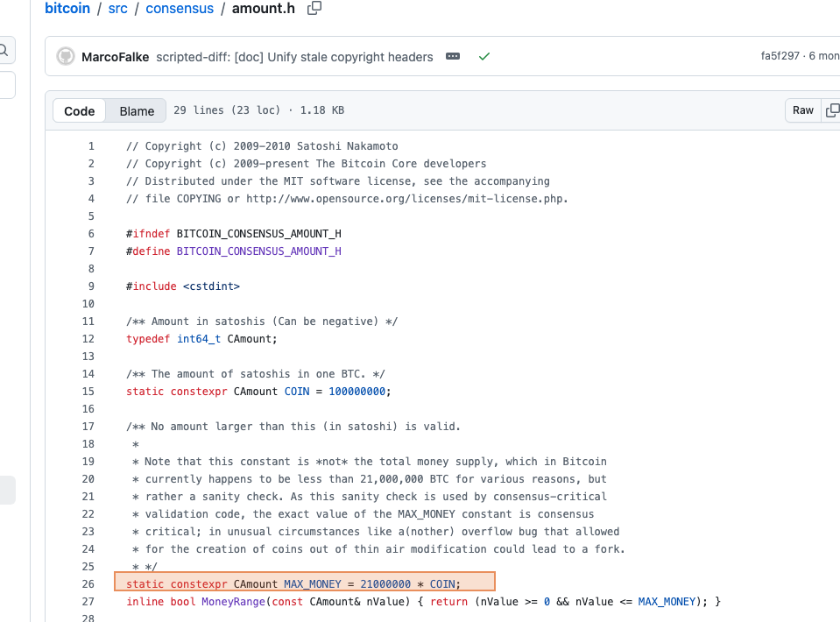Click the Satoshi Nakamoto copyright comment line
Viewport: 840px width, 622px height.
(x=262, y=146)
